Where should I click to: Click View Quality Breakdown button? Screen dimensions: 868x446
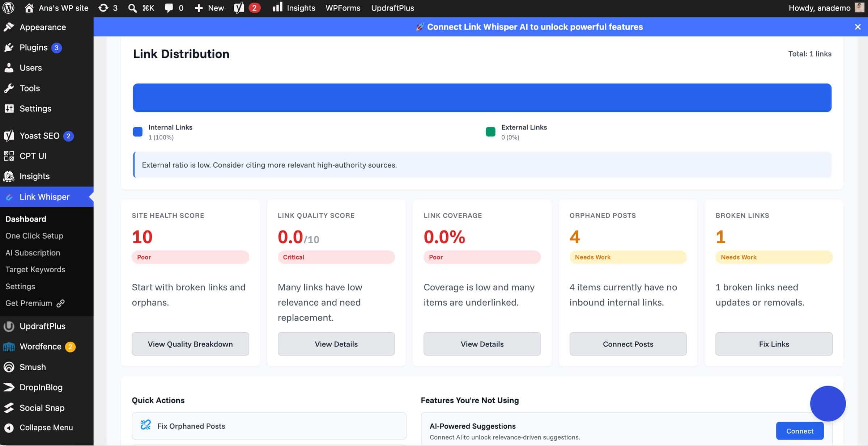(190, 344)
